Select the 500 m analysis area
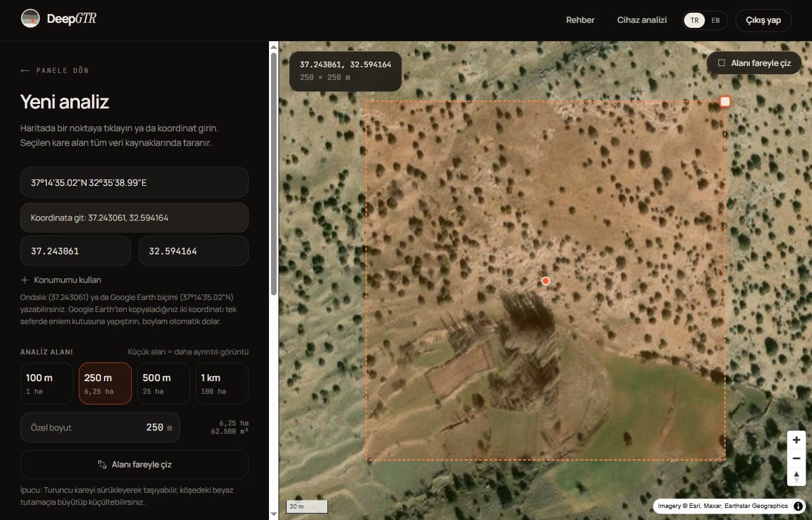 (x=164, y=383)
